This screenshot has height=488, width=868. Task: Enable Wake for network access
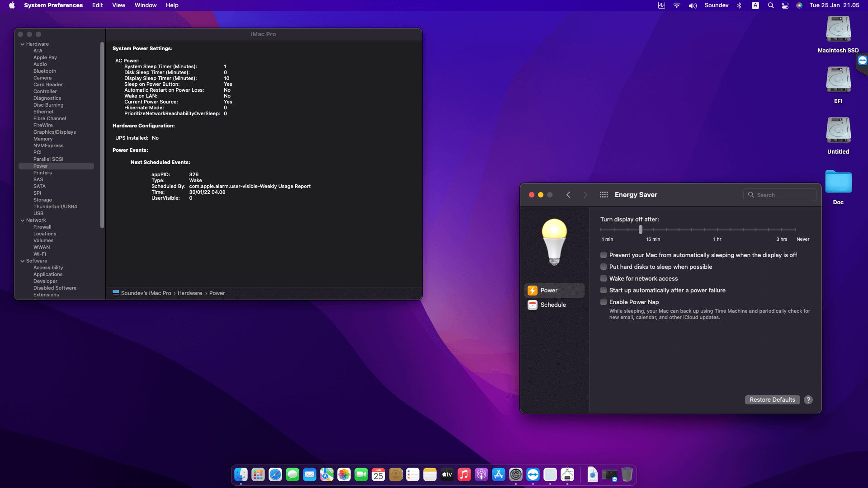pyautogui.click(x=604, y=278)
